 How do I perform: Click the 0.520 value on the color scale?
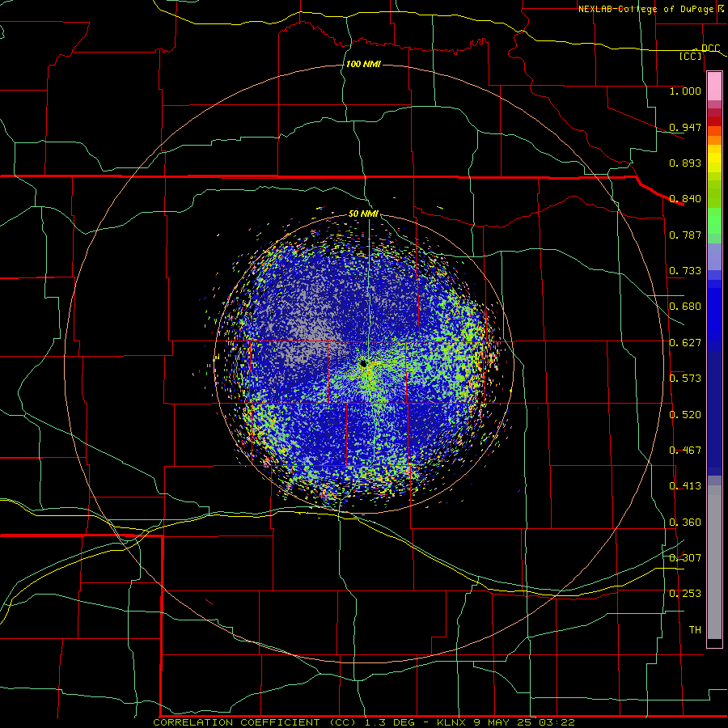[685, 415]
